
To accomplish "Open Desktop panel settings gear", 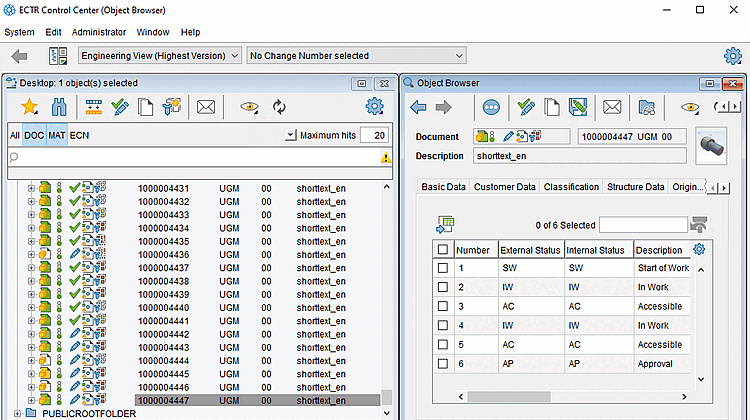I will [x=375, y=106].
